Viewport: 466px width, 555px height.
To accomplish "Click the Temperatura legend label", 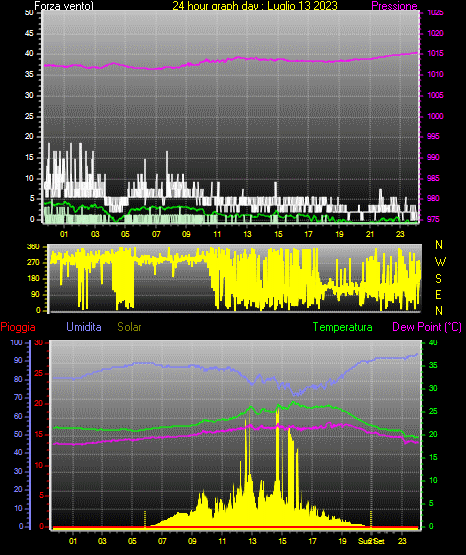I will (x=343, y=327).
